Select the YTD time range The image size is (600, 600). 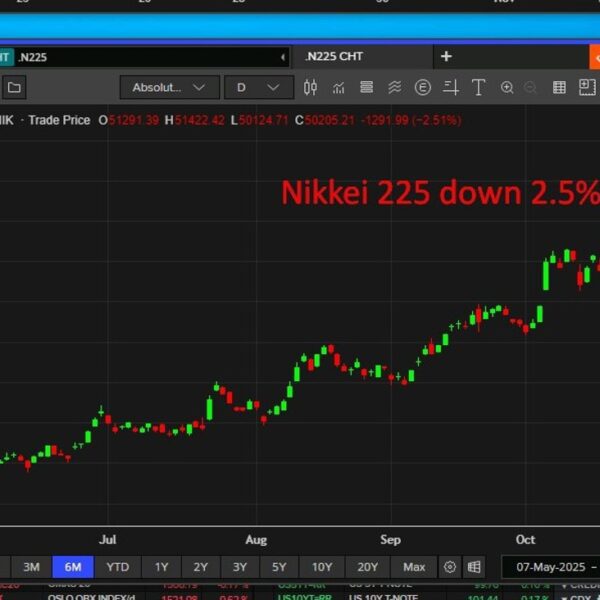(118, 567)
